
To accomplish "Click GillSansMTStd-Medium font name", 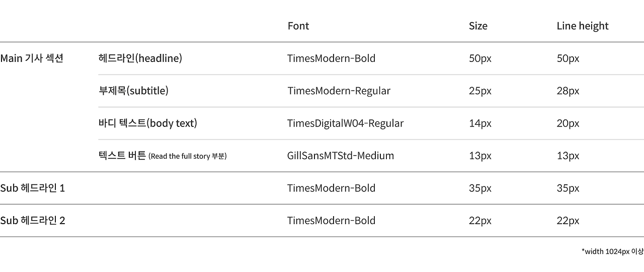I will (x=341, y=156).
